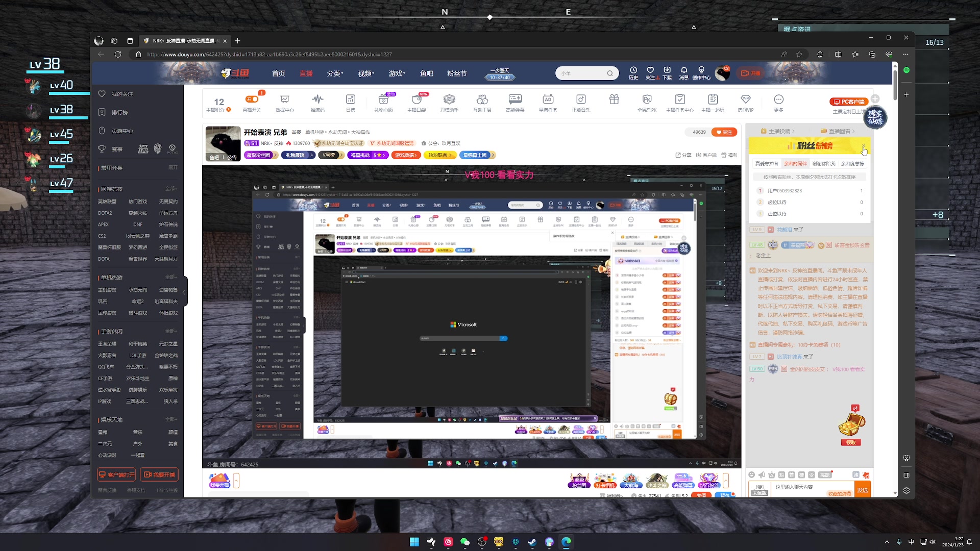Expand the 游戏 games dropdown
This screenshot has width=980, height=551.
pos(397,73)
